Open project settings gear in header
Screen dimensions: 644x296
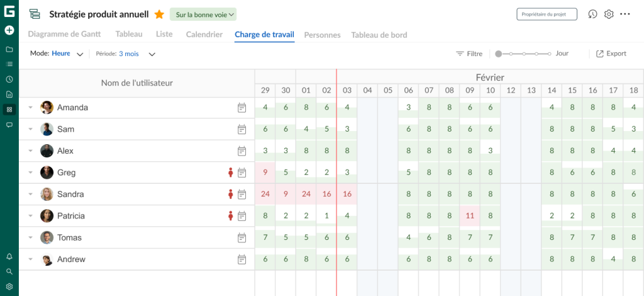pyautogui.click(x=609, y=14)
